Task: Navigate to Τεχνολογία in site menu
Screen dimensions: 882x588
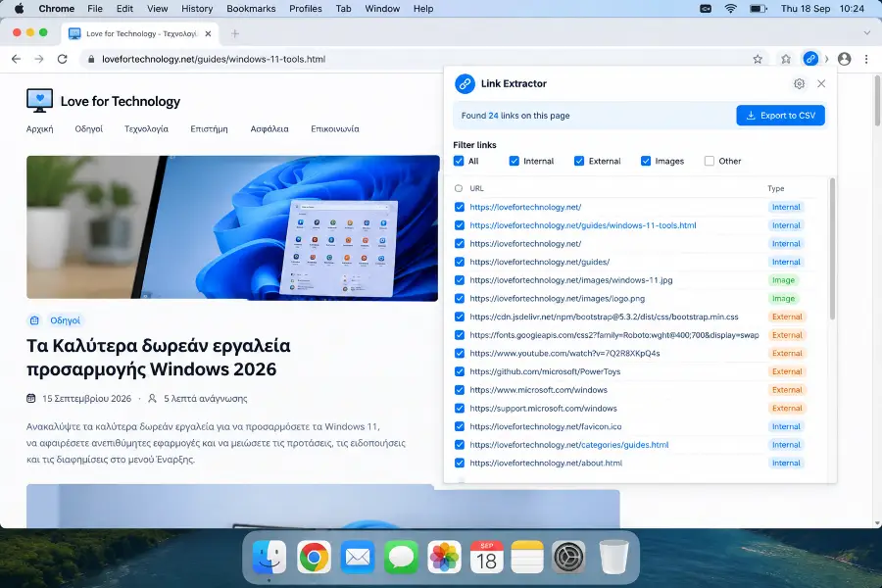Action: pos(146,128)
